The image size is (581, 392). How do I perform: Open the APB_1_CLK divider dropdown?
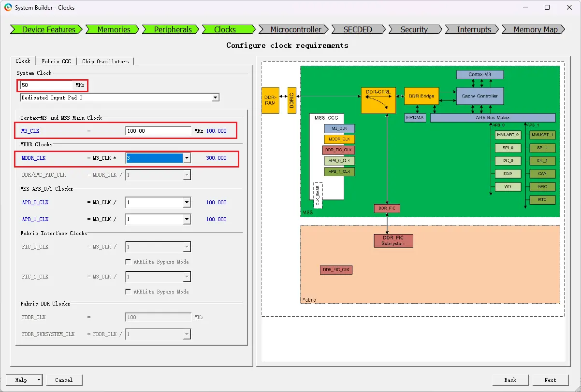pos(187,219)
